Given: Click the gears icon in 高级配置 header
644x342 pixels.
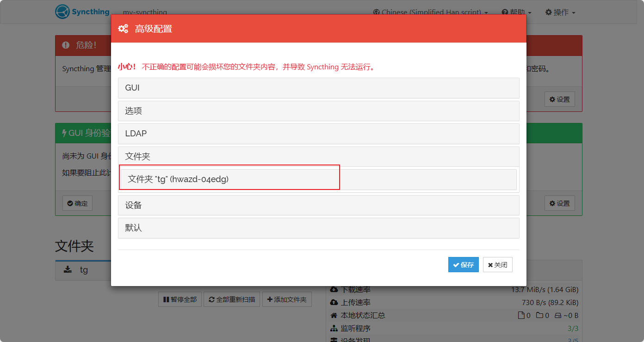Looking at the screenshot, I should (x=123, y=29).
